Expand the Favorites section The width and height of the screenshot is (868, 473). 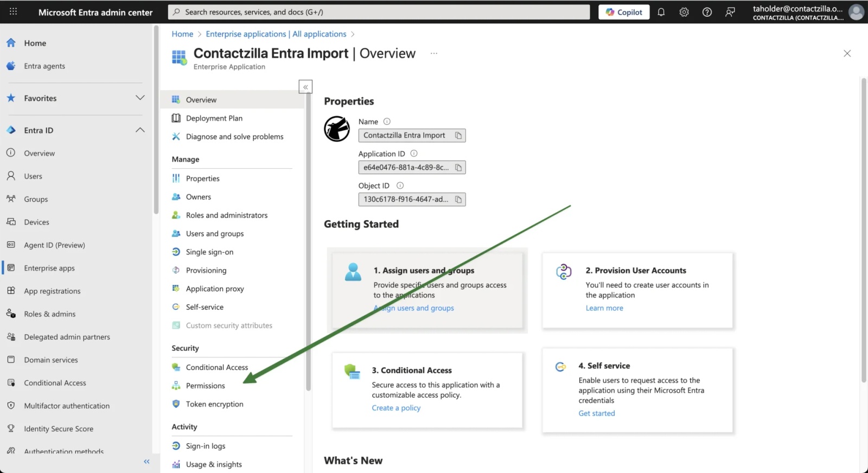pos(140,98)
